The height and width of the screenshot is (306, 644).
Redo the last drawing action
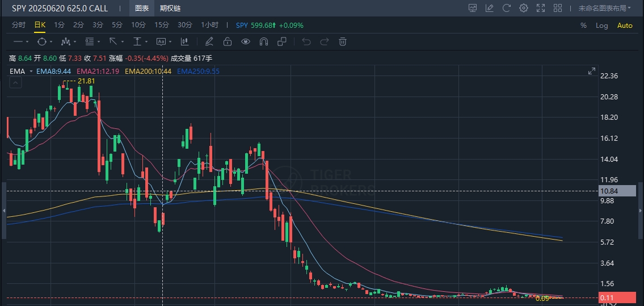pyautogui.click(x=325, y=41)
